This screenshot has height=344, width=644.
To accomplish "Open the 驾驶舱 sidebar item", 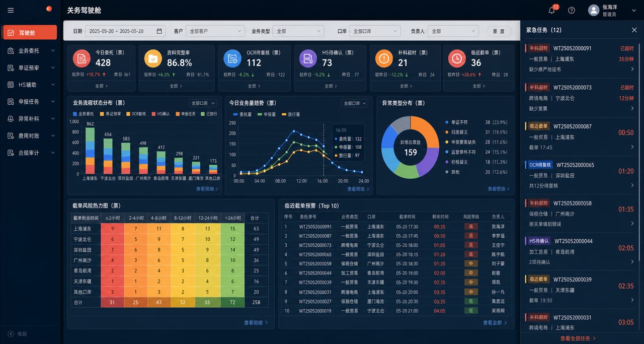I will pyautogui.click(x=30, y=32).
